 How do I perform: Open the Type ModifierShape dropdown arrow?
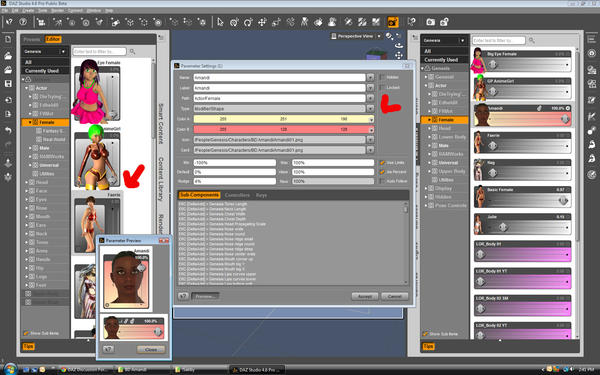[x=370, y=109]
